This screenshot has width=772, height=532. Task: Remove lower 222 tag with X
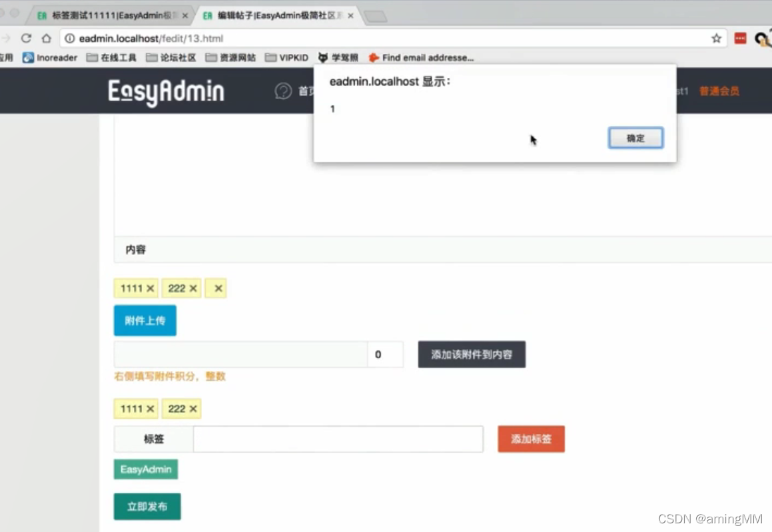193,409
